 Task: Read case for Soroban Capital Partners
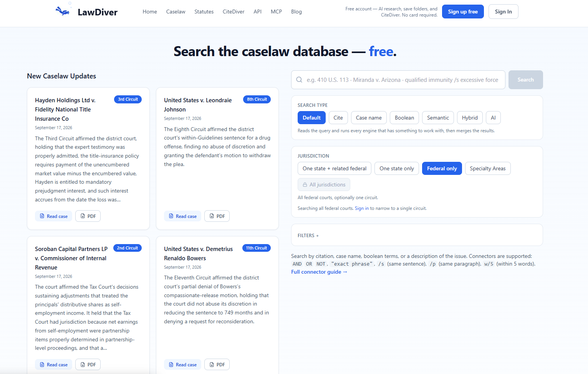pos(54,364)
